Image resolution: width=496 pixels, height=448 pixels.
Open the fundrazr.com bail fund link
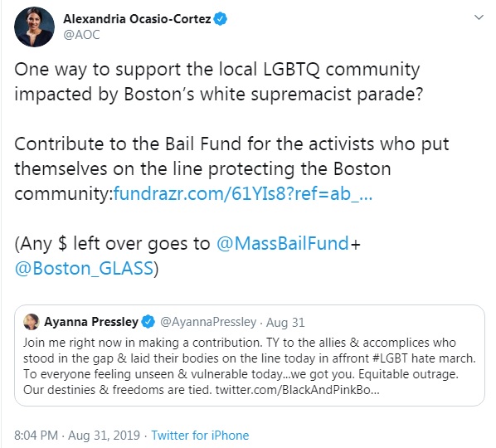click(243, 193)
